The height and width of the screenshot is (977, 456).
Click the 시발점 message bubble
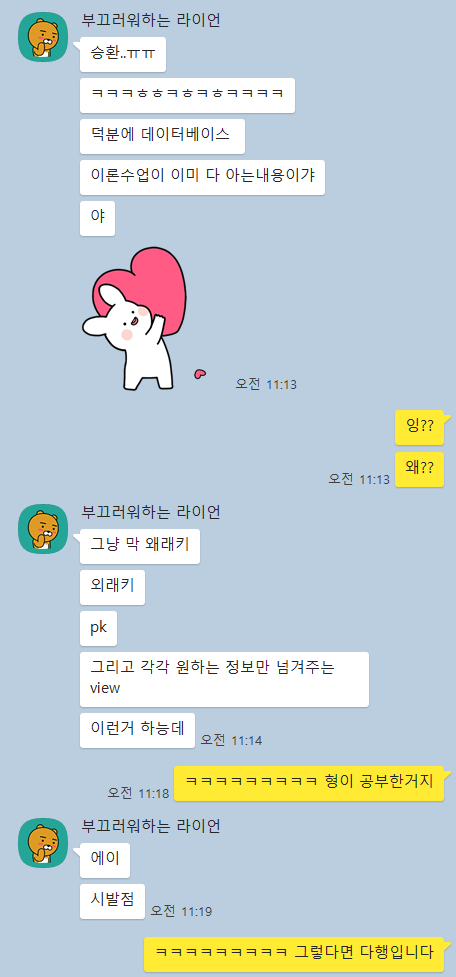(x=112, y=901)
